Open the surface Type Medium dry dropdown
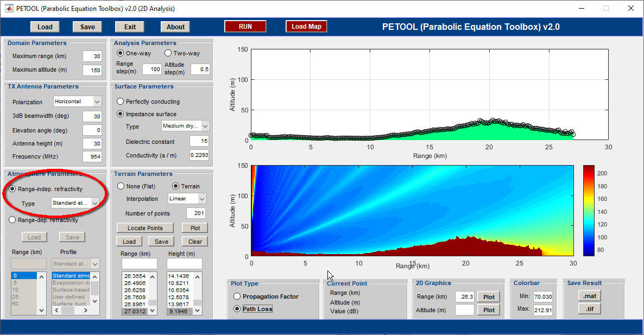The height and width of the screenshot is (335, 644). [186, 126]
